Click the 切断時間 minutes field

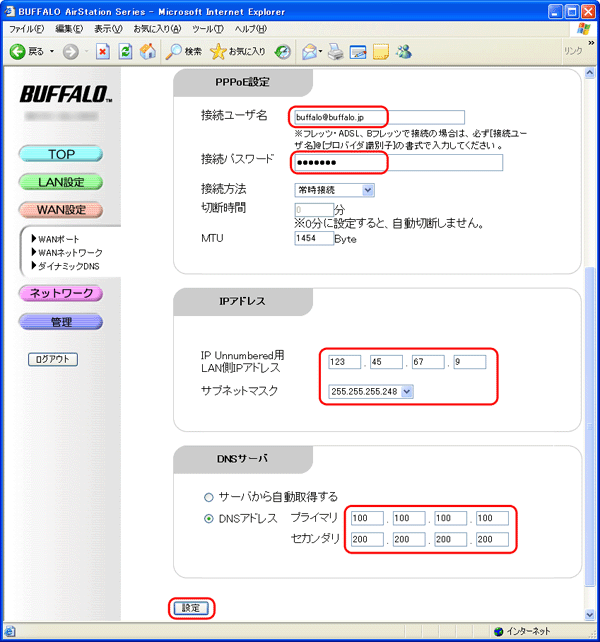[314, 210]
